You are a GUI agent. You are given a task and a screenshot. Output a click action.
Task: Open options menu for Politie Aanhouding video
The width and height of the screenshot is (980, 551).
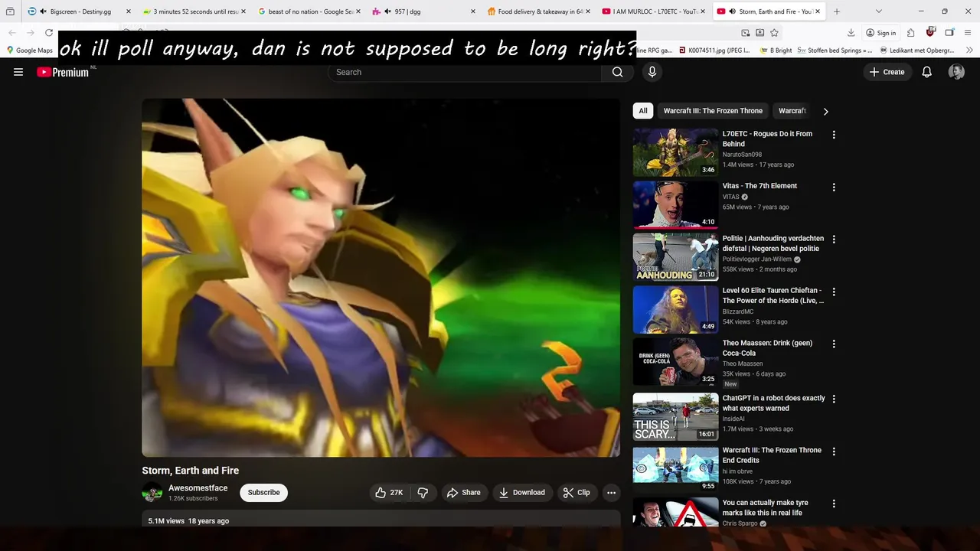pos(834,240)
